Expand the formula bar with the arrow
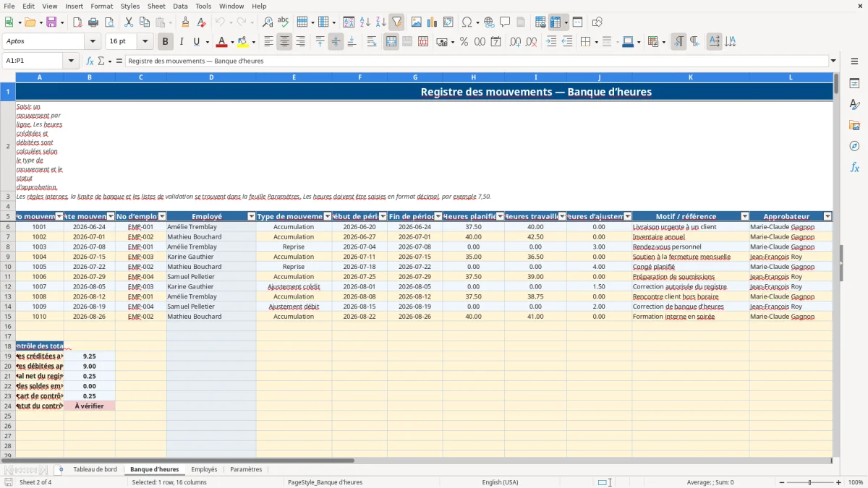Image resolution: width=868 pixels, height=488 pixels. coord(833,61)
